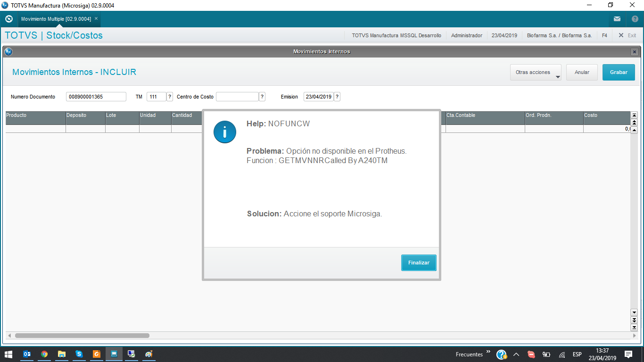Click the Costo column header
The width and height of the screenshot is (644, 362).
click(x=607, y=118)
